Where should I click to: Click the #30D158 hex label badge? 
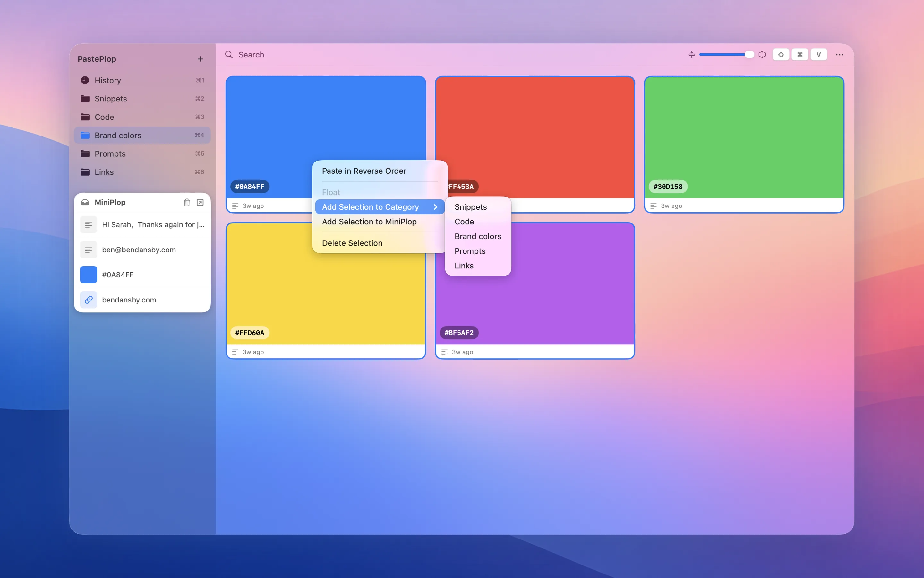[668, 187]
